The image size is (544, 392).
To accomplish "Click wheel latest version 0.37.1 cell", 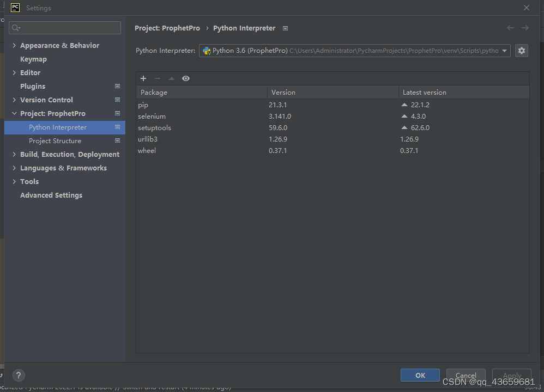I will tap(409, 150).
